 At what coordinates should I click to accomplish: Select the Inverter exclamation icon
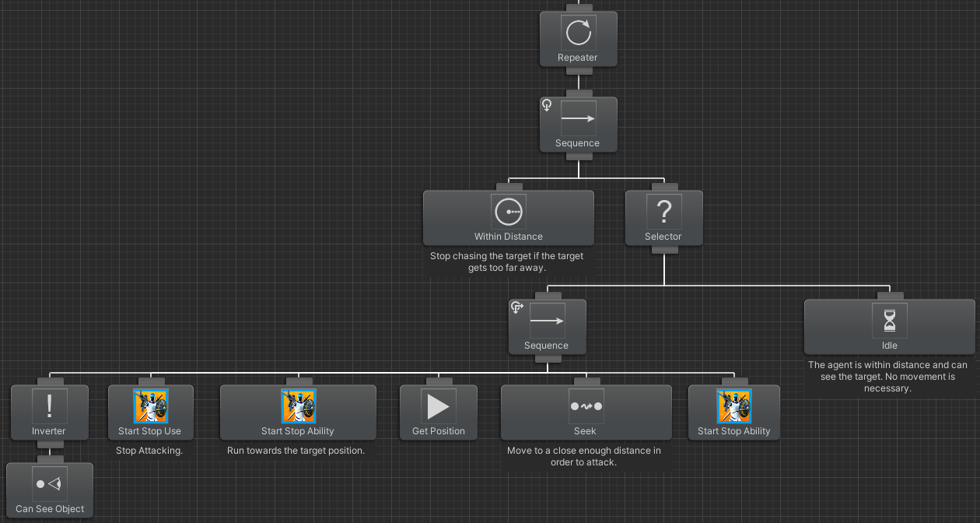click(50, 406)
